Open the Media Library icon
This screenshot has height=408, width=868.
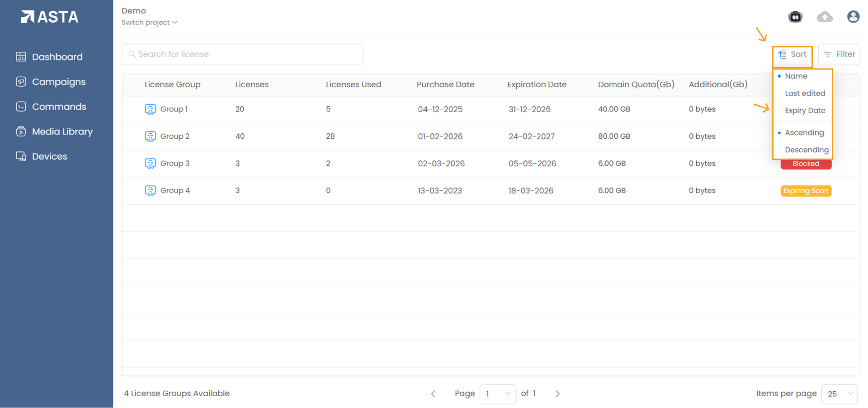coord(21,131)
